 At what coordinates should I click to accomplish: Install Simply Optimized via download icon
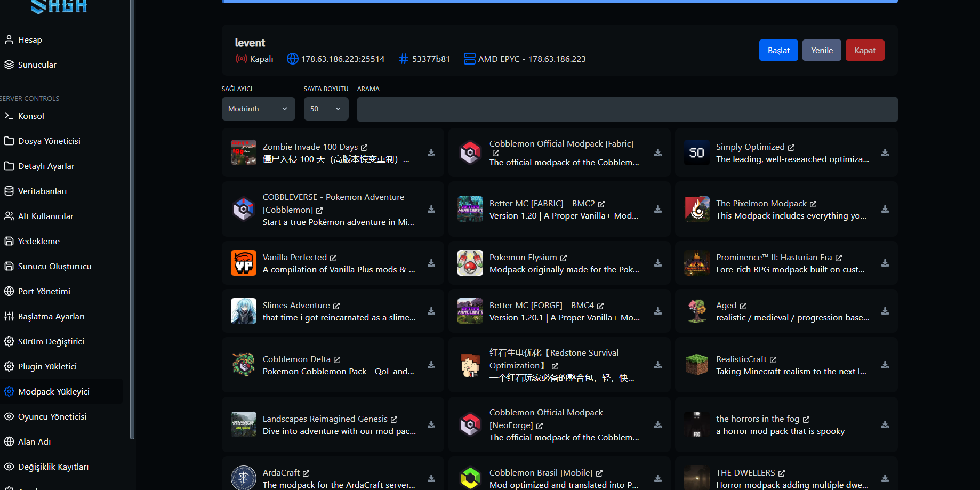[x=885, y=153]
